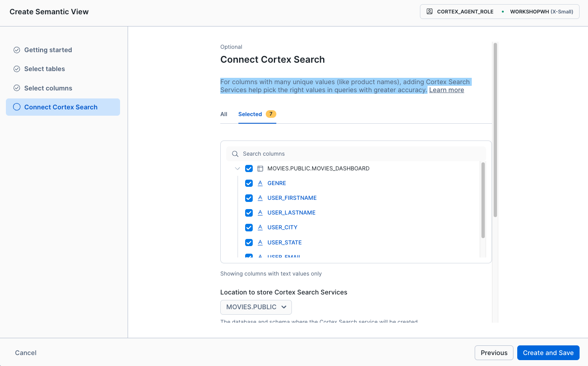Uncheck the USER_CITY column checkbox
Viewport: 588px width, 366px height.
249,228
